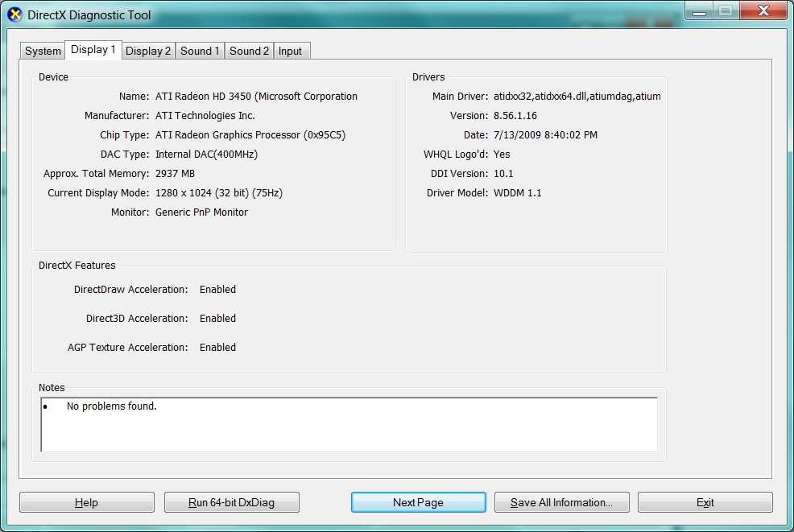794x532 pixels.
Task: Click the 'Current Display Mode:' label
Action: (98, 193)
